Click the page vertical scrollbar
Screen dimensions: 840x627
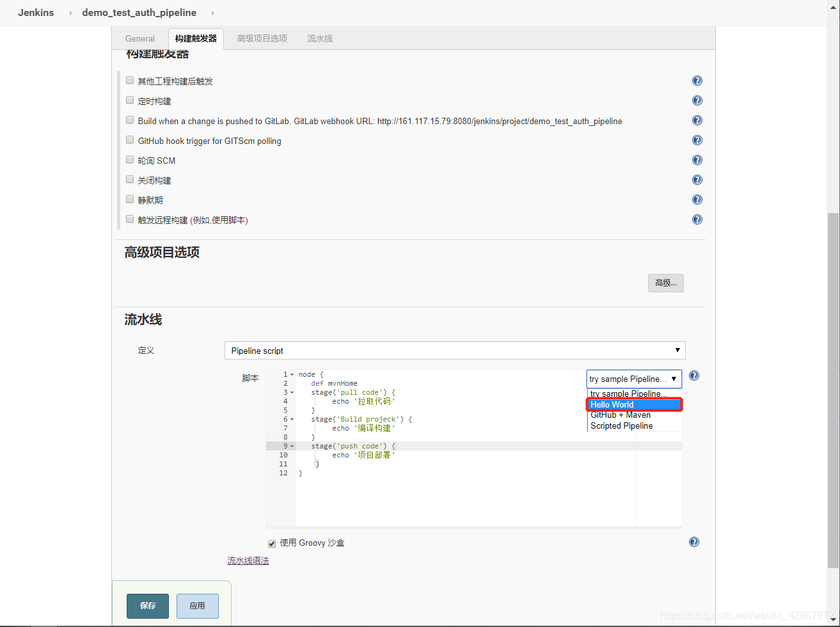click(833, 390)
